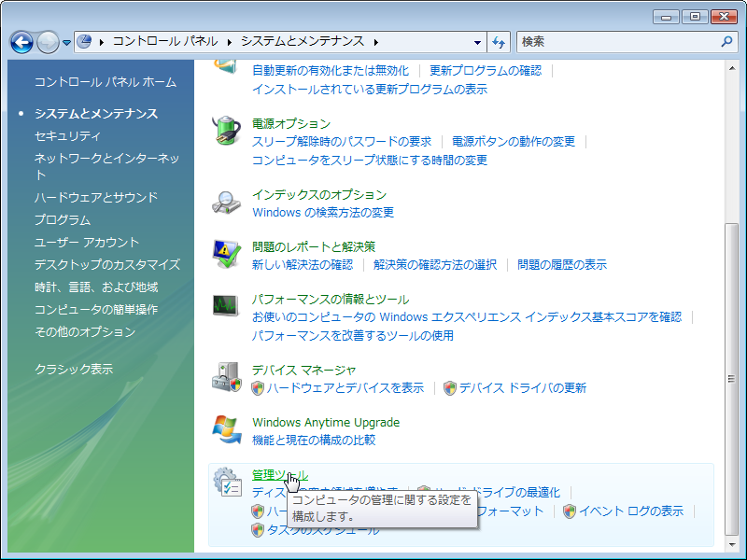
Task: Click the Forward navigation arrow button
Action: (x=49, y=42)
